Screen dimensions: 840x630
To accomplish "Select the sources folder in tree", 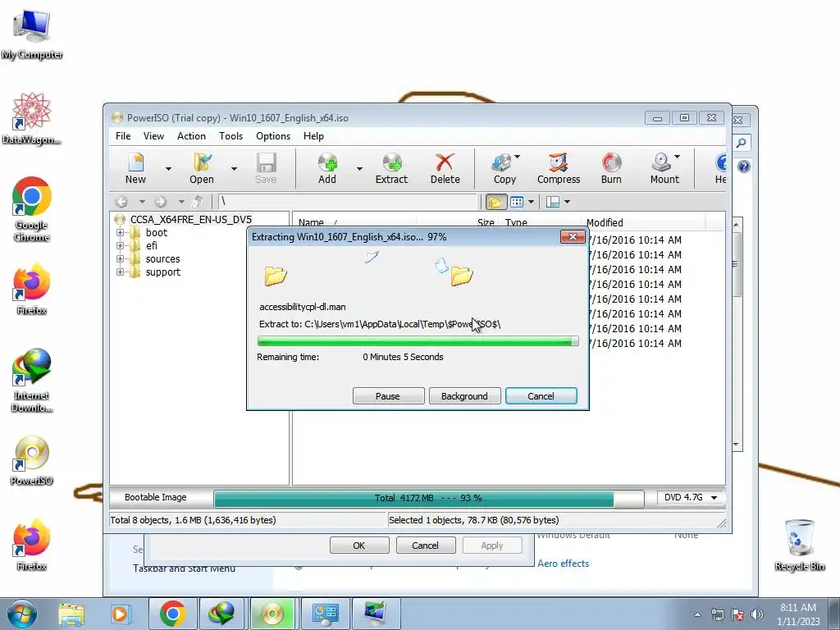I will click(x=163, y=258).
